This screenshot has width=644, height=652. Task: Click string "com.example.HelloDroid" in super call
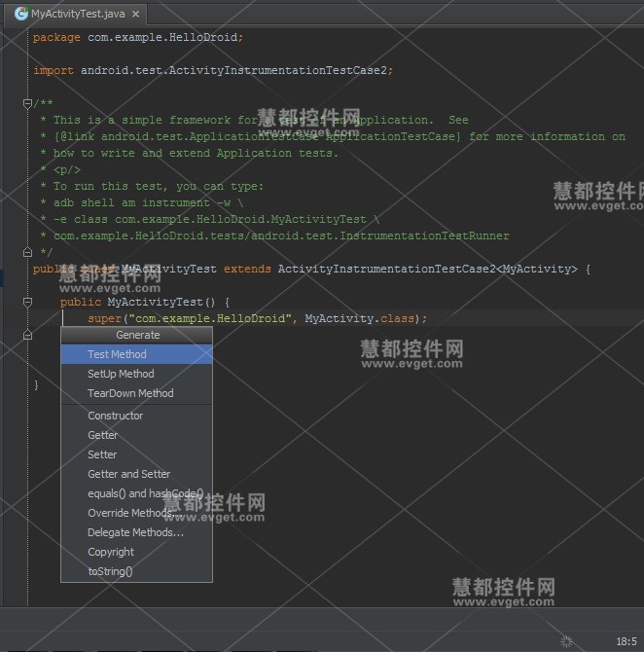tap(210, 319)
